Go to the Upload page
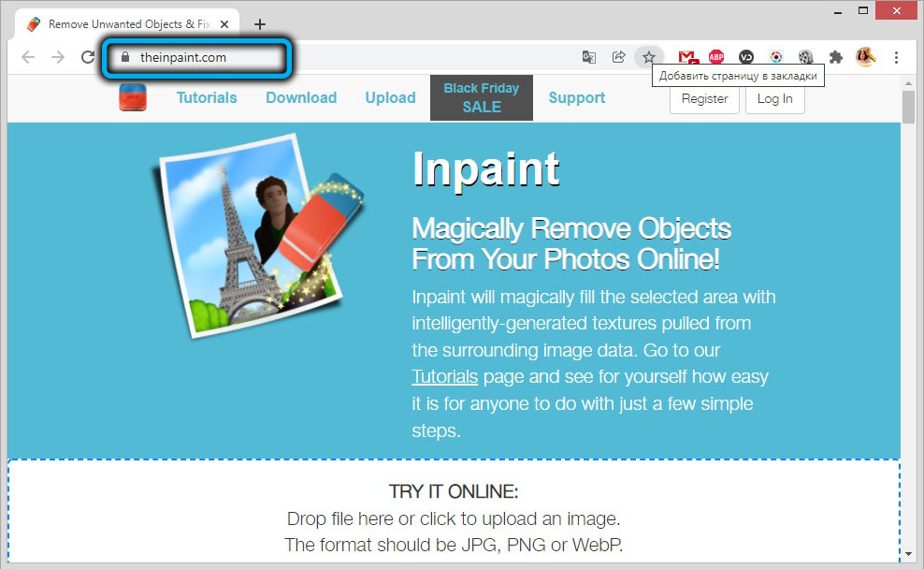The width and height of the screenshot is (924, 569). click(390, 98)
